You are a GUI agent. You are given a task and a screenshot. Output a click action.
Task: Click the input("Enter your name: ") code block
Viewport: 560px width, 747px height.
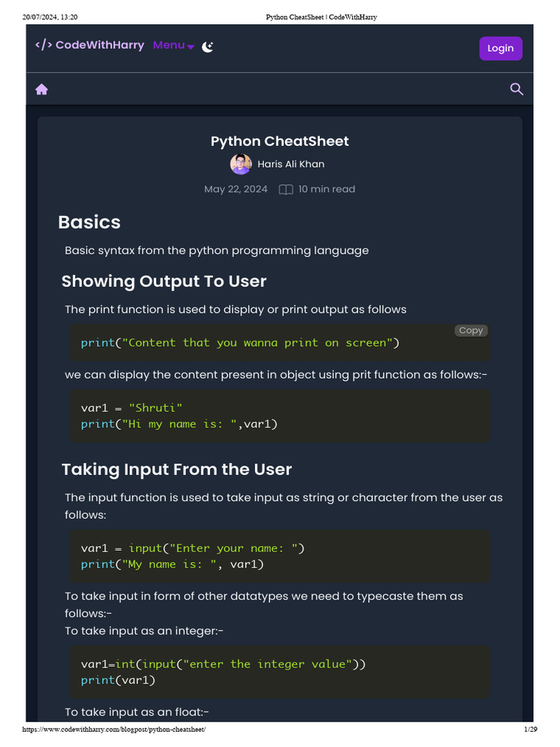280,556
